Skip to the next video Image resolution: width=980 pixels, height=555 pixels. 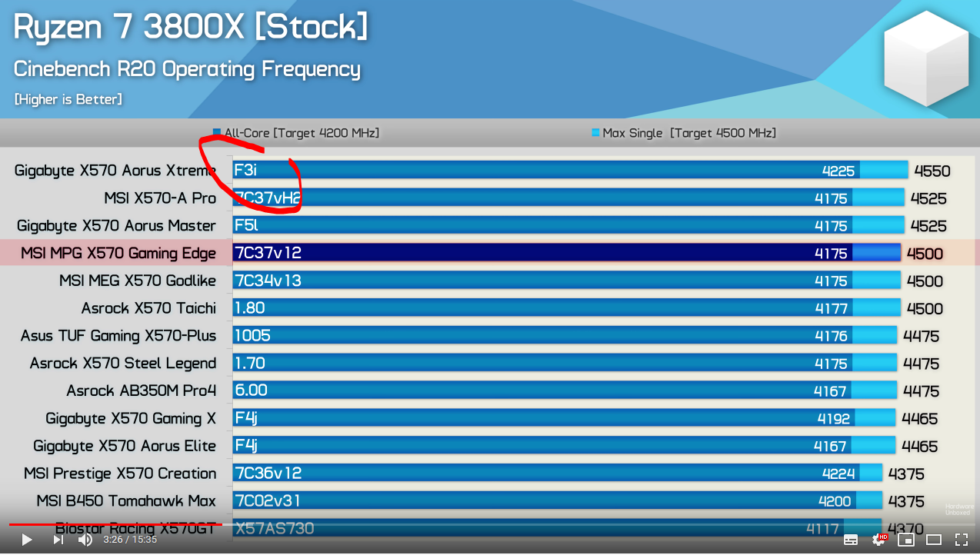58,540
